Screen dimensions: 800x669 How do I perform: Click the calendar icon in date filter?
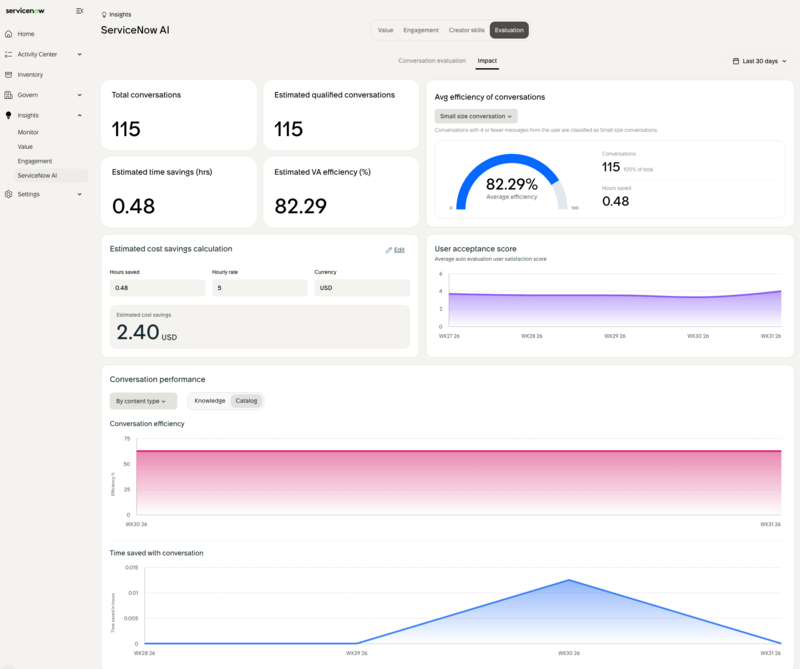[736, 61]
